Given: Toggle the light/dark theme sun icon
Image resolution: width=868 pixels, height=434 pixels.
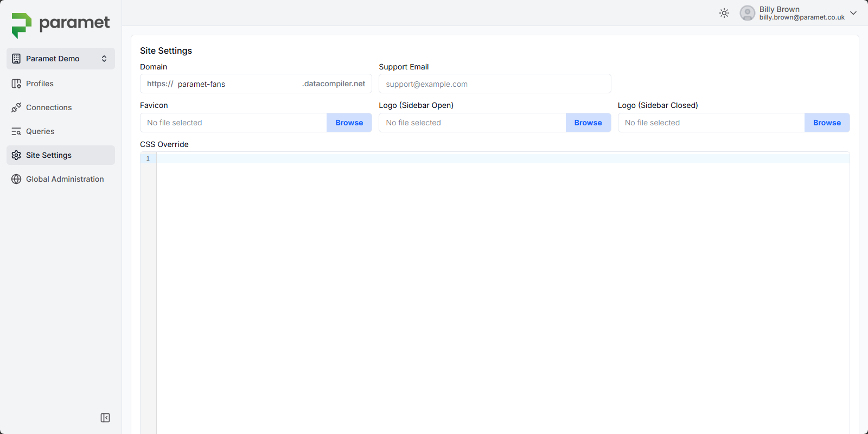Looking at the screenshot, I should click(x=724, y=13).
